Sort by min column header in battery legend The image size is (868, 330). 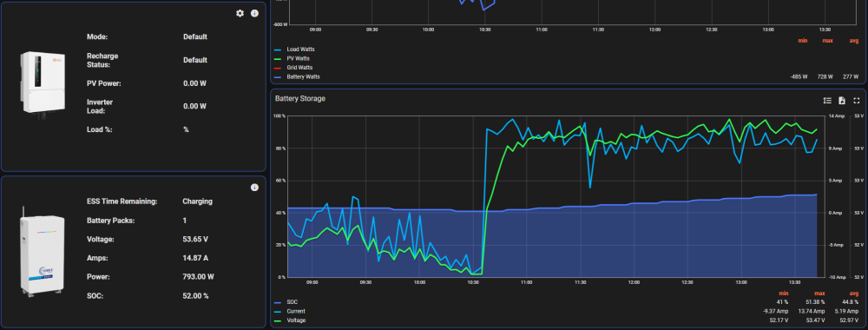[x=784, y=293]
